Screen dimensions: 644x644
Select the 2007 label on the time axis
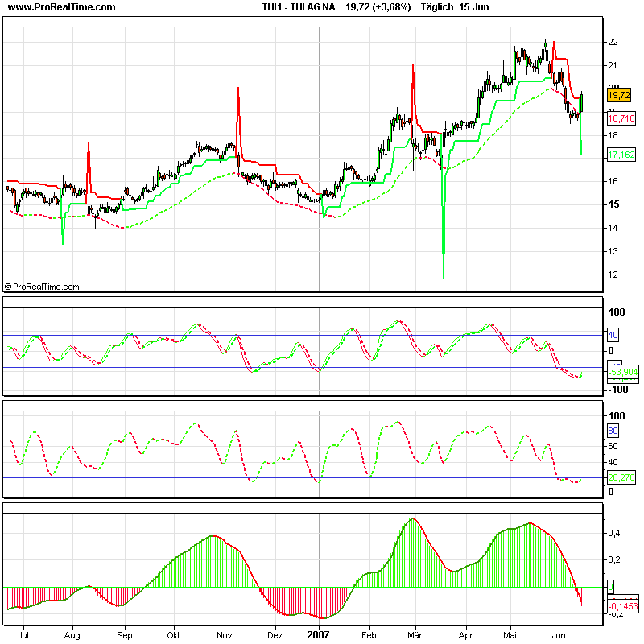[x=319, y=634]
